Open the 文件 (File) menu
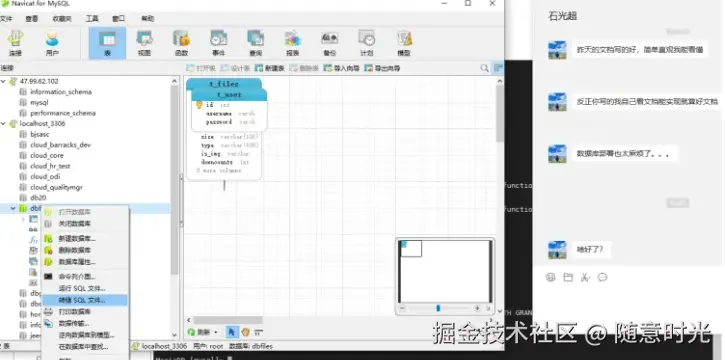725x360 pixels. 6,18
